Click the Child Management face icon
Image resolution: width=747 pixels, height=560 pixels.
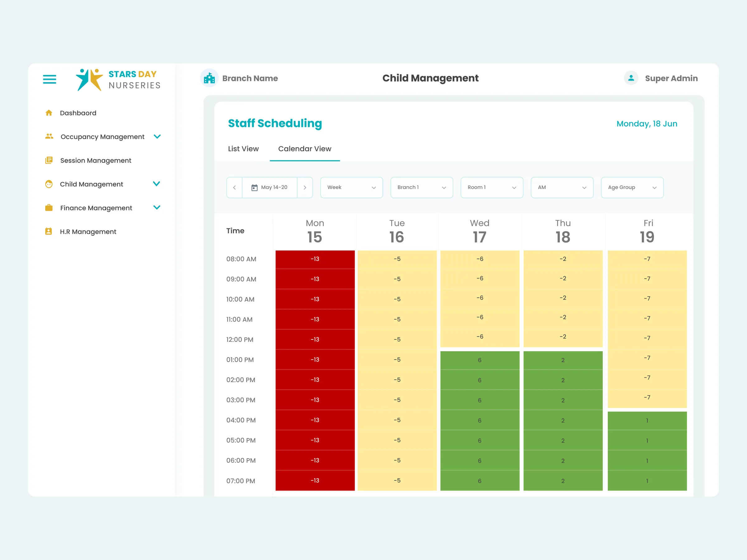click(x=49, y=184)
